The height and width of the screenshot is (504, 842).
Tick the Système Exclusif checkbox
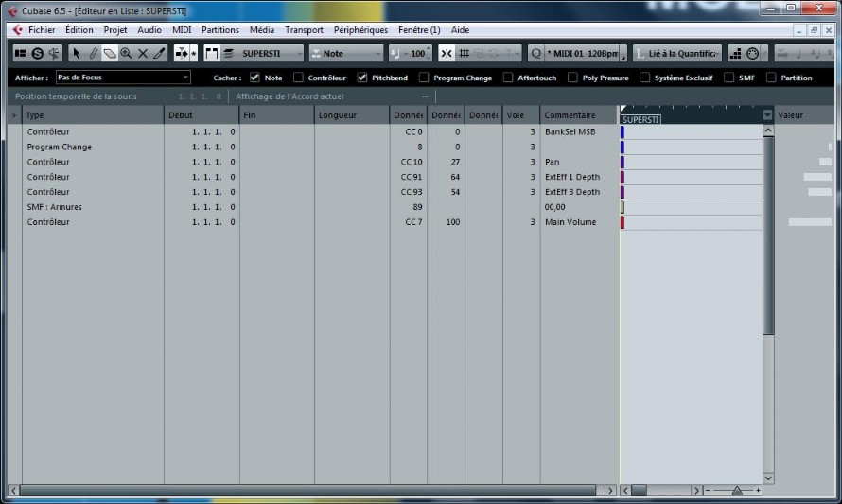click(x=644, y=78)
